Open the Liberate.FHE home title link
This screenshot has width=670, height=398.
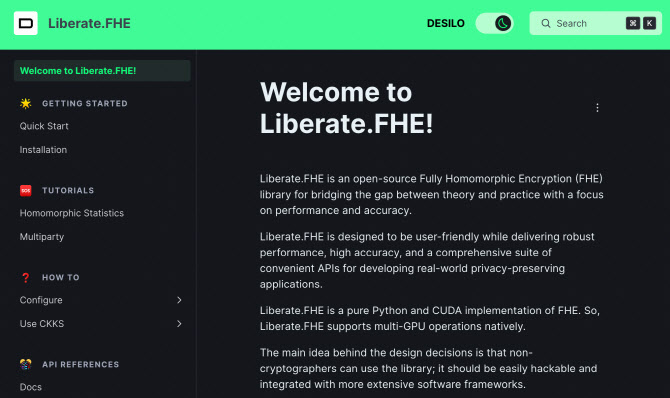[x=89, y=23]
